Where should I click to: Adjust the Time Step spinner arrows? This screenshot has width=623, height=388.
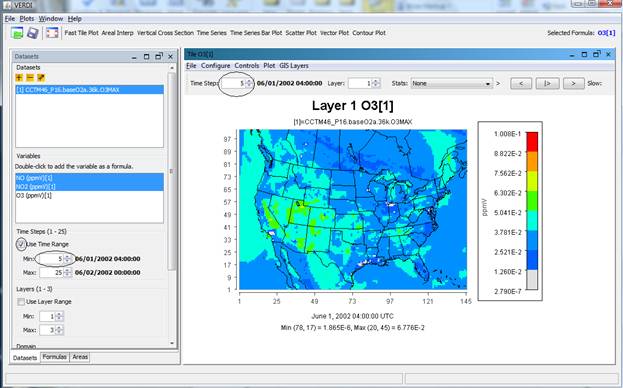249,83
